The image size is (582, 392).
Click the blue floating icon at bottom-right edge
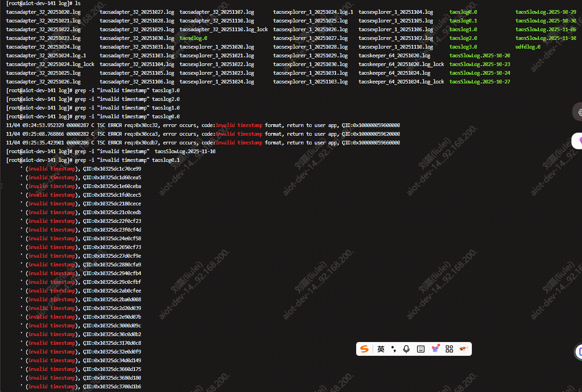579,352
